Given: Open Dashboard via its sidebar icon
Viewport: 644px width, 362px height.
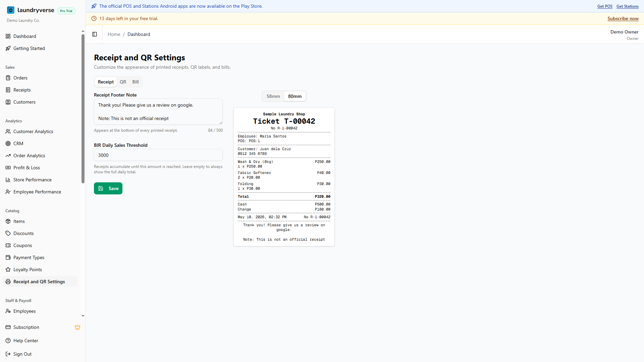Looking at the screenshot, I should coord(8,36).
